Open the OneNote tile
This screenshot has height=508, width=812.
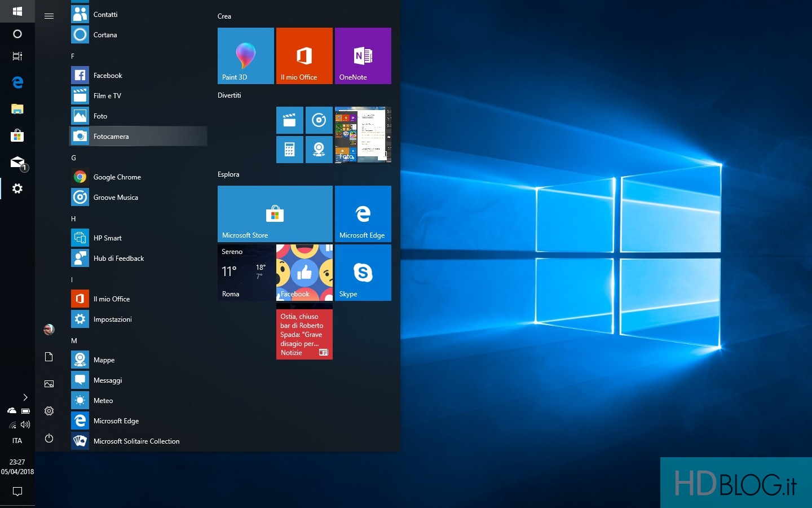pyautogui.click(x=363, y=56)
